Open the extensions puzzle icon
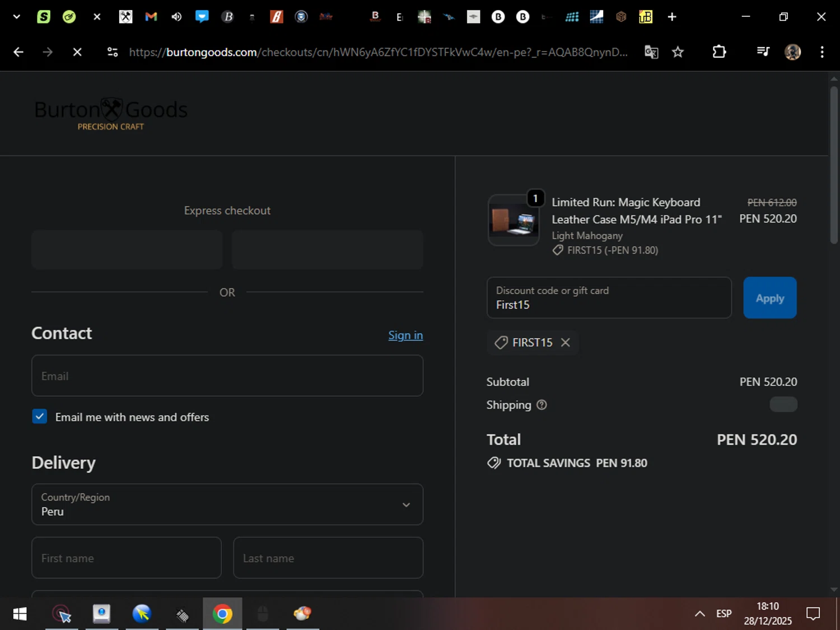Viewport: 840px width, 630px height. (x=719, y=52)
